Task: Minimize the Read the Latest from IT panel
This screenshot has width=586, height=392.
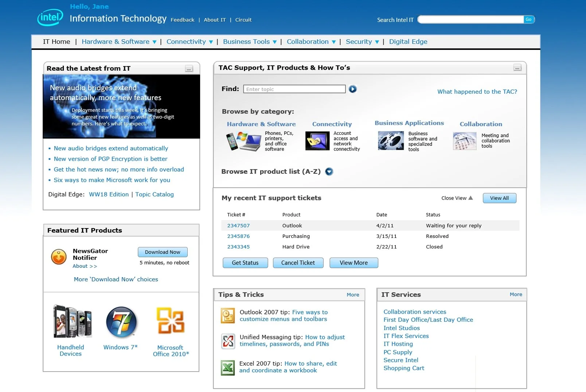Action: [x=189, y=68]
